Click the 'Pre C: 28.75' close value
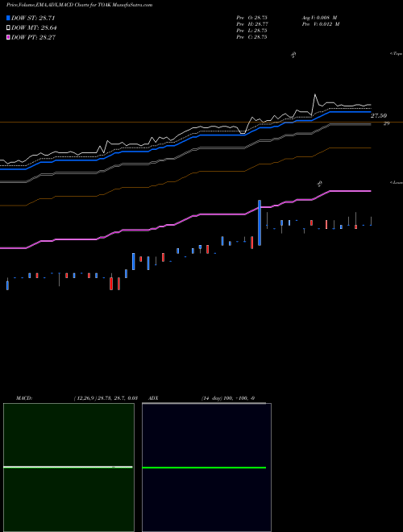The image size is (403, 532). [251, 37]
